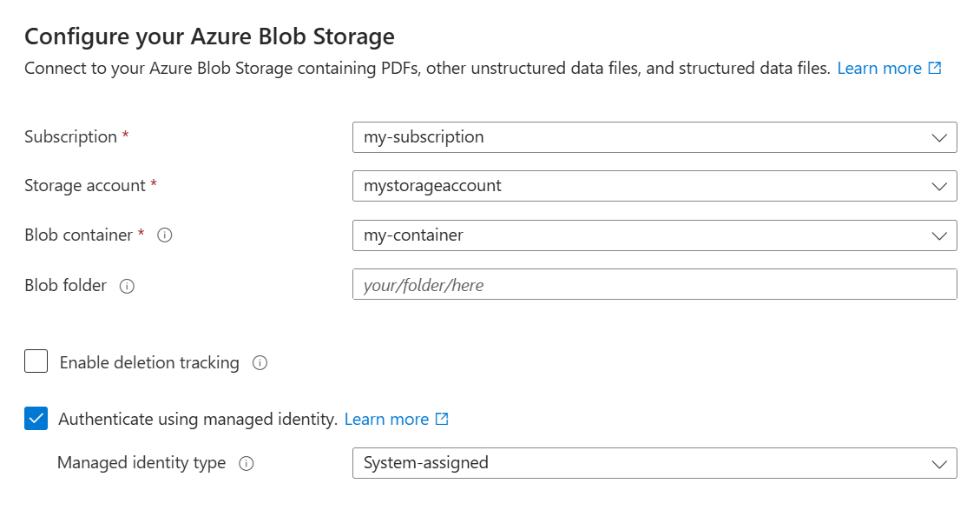The image size is (980, 510).
Task: Open the Subscription dropdown showing my-subscription
Action: pyautogui.click(x=654, y=137)
